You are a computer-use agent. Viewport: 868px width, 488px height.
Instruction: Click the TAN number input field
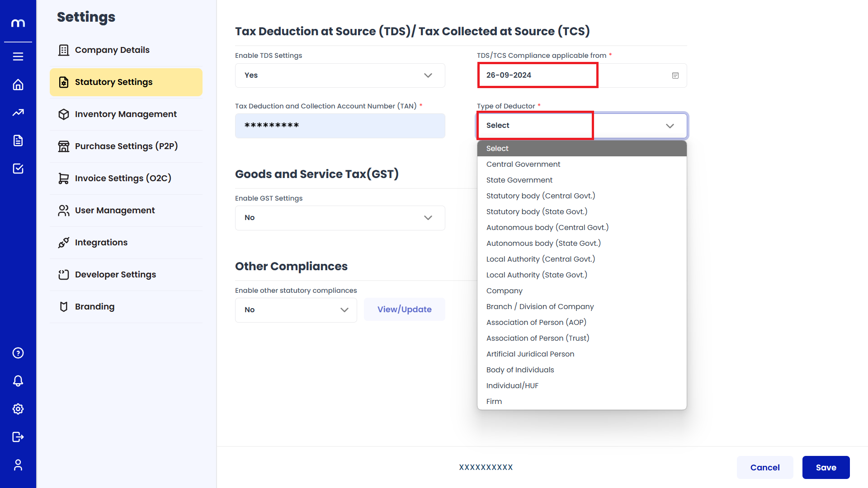(x=340, y=126)
